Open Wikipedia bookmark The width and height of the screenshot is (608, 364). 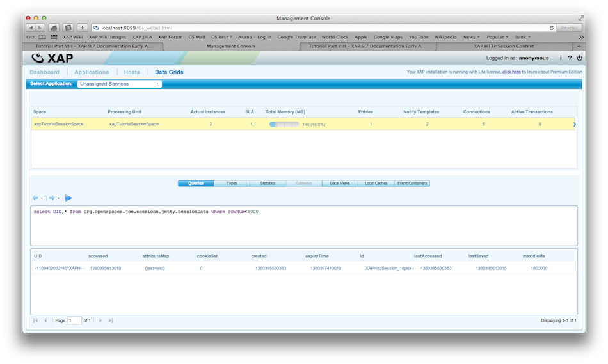click(445, 37)
